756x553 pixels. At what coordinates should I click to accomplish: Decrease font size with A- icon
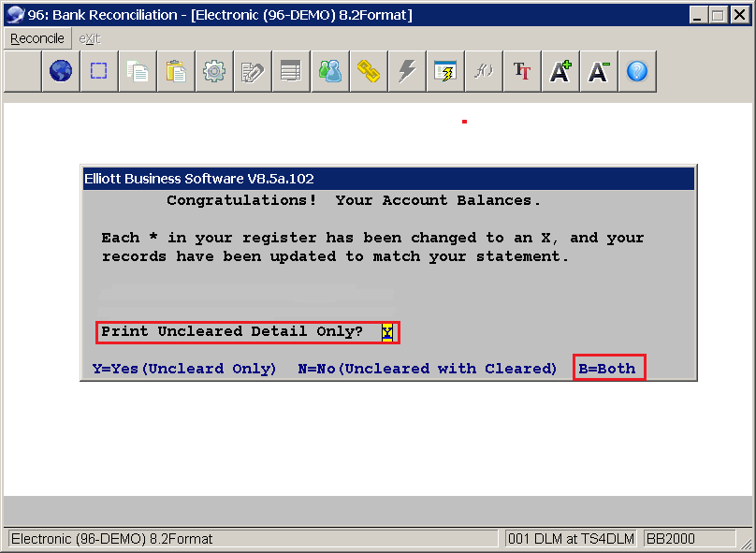599,71
